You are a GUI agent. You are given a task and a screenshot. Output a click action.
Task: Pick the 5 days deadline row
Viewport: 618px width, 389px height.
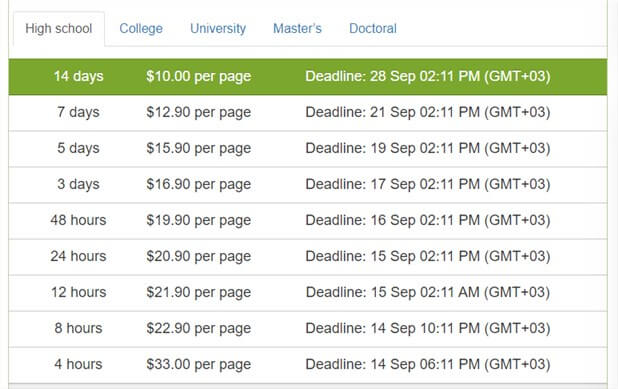308,149
